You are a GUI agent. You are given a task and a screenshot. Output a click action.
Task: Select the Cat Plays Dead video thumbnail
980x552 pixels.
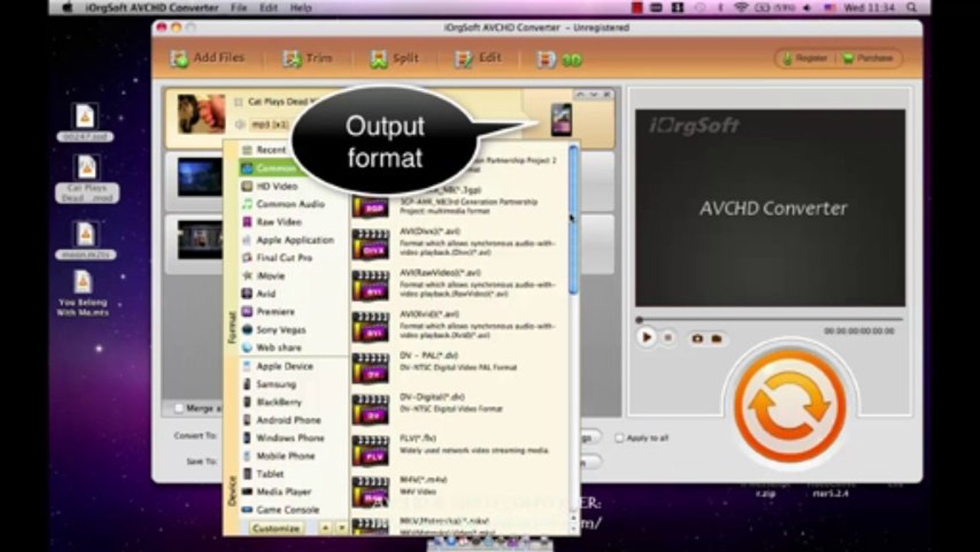click(x=202, y=114)
